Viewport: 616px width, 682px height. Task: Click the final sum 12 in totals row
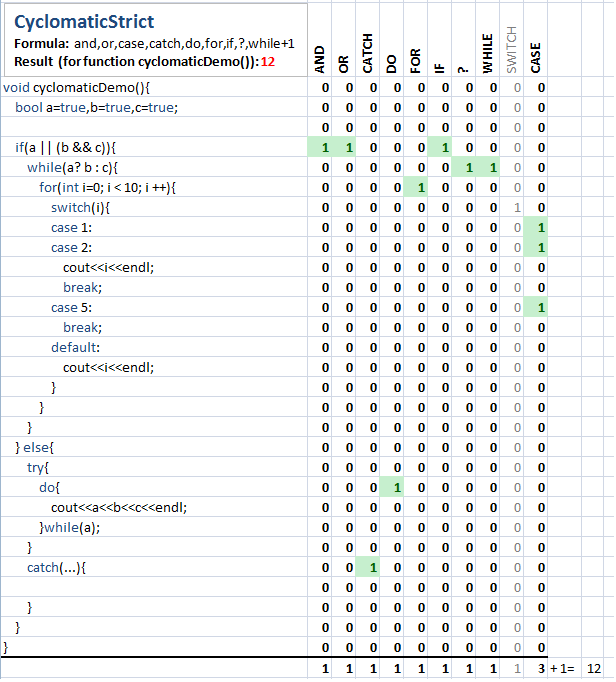pos(593,669)
